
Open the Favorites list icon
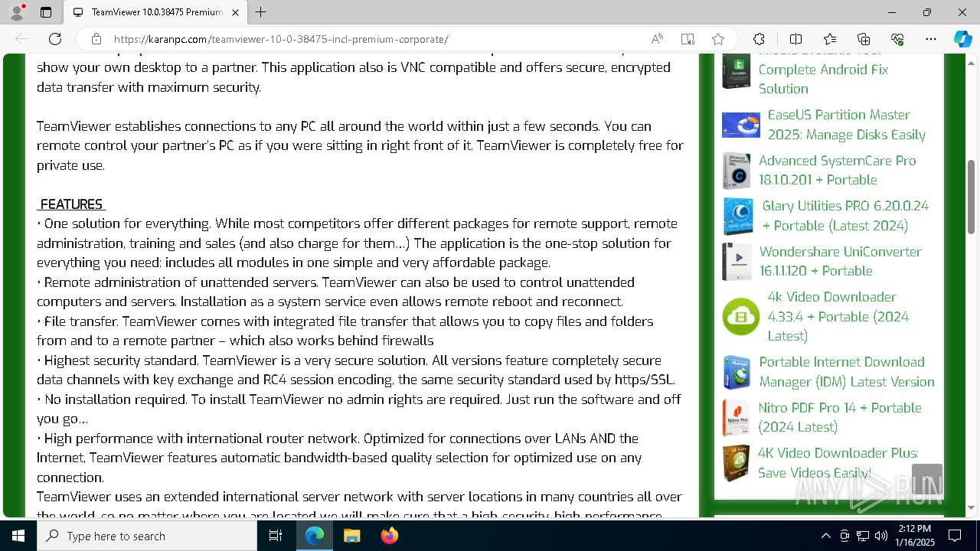pyautogui.click(x=830, y=39)
